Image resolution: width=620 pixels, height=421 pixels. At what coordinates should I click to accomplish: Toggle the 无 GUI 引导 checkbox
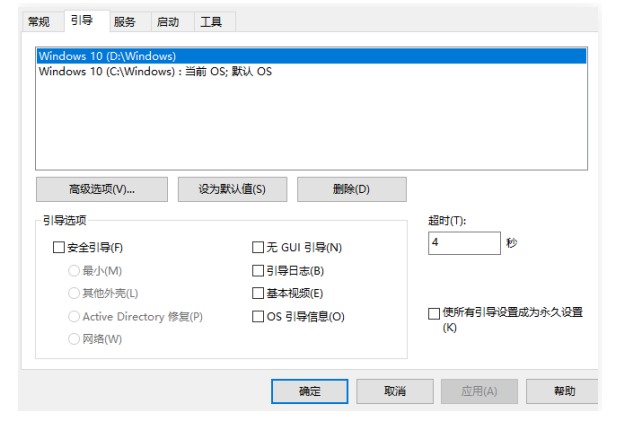pos(257,248)
